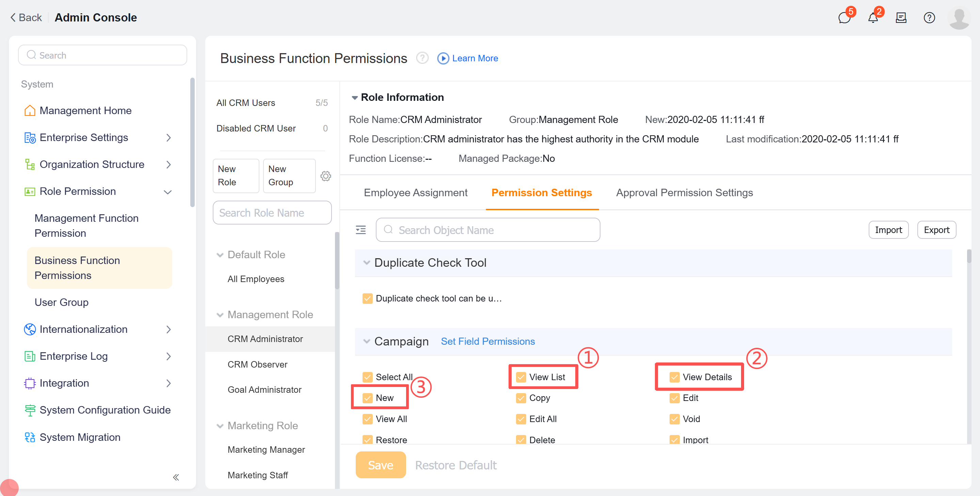
Task: Click the Set Field Permissions link
Action: (x=488, y=341)
